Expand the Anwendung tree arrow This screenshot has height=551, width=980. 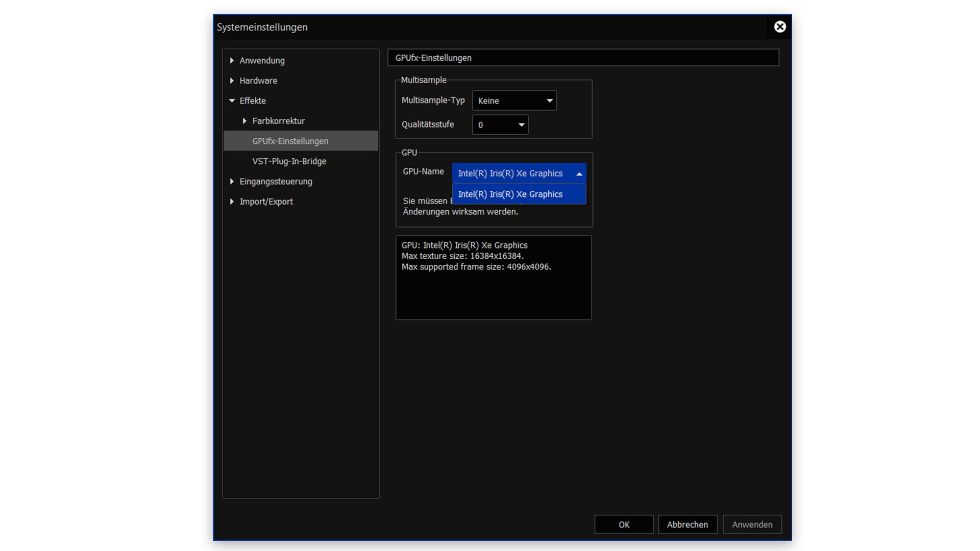[232, 61]
